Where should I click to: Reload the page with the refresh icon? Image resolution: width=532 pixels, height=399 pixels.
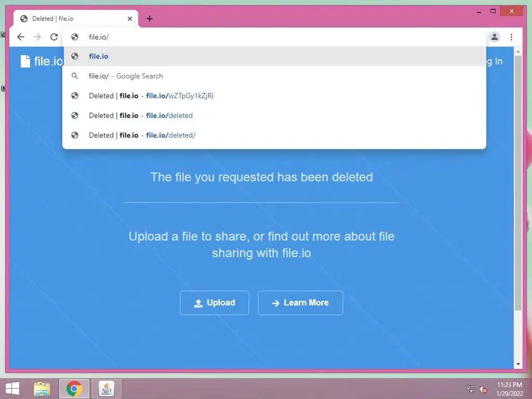pos(54,37)
